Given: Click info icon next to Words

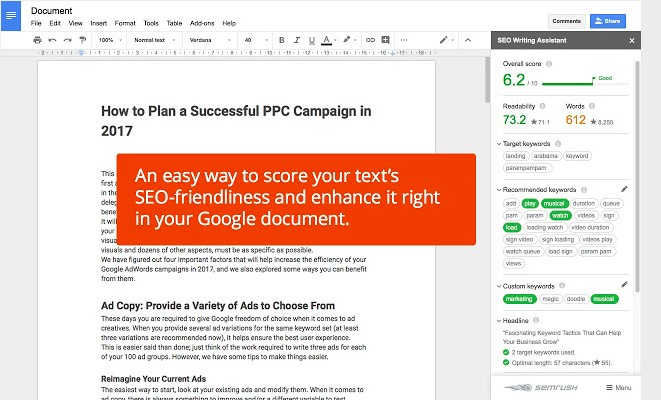Looking at the screenshot, I should click(592, 106).
